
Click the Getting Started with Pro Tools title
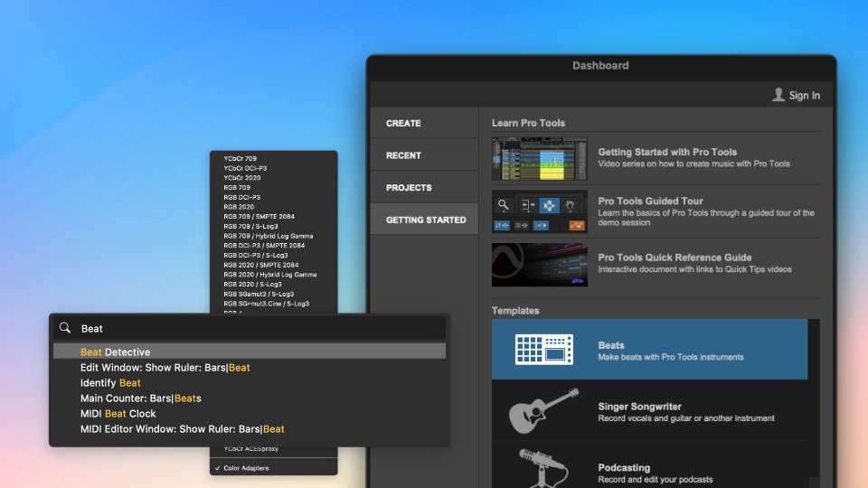tap(667, 152)
